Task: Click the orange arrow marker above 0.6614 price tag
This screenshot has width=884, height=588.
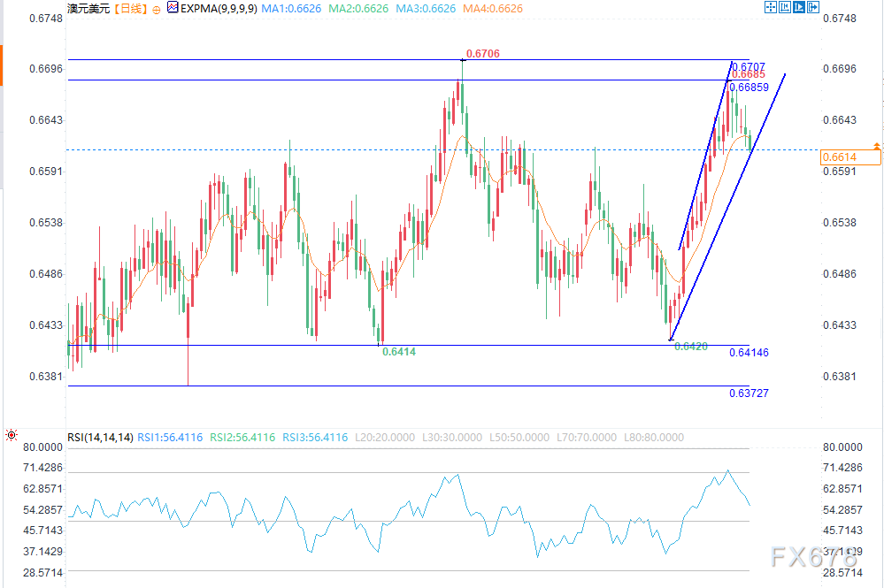Action: [876, 145]
